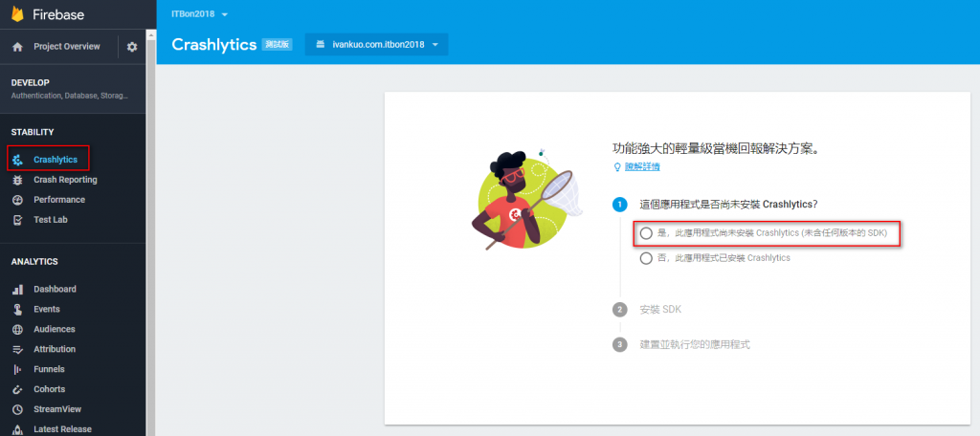Click the STABILITY section header
This screenshot has width=980, height=436.
pos(33,132)
